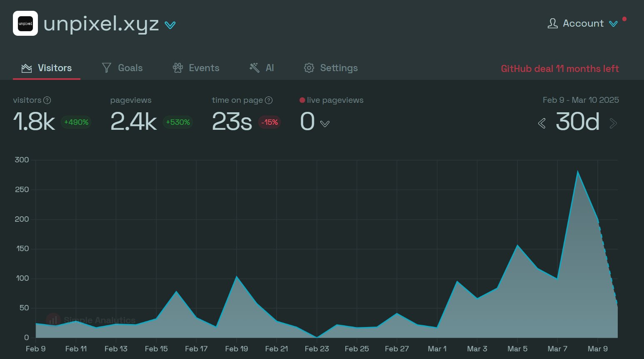The image size is (644, 359).
Task: Open the Goals tab
Action: coord(122,68)
